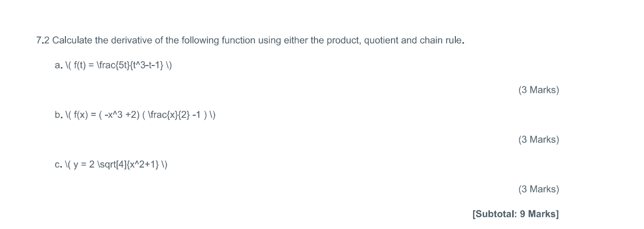Viewport: 644px width, 229px height.
Task: Click the "a." item label
Action: (x=58, y=66)
